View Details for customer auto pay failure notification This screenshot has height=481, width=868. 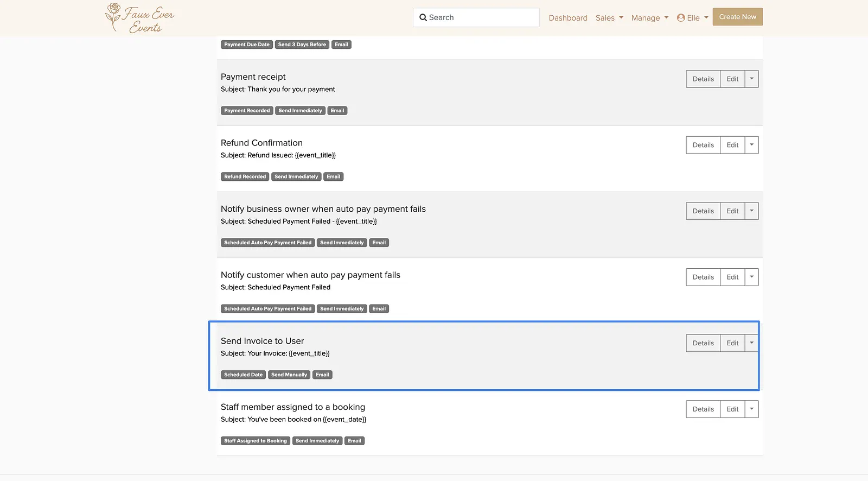click(703, 277)
